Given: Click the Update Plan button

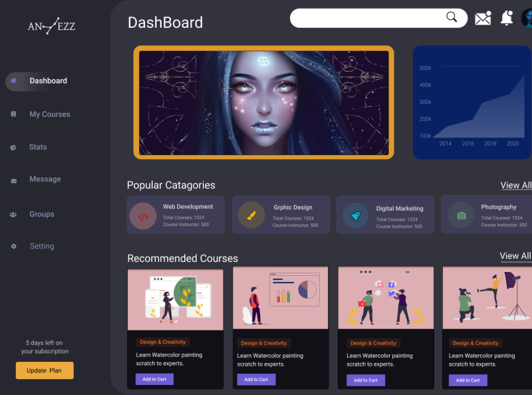Looking at the screenshot, I should click(x=45, y=370).
